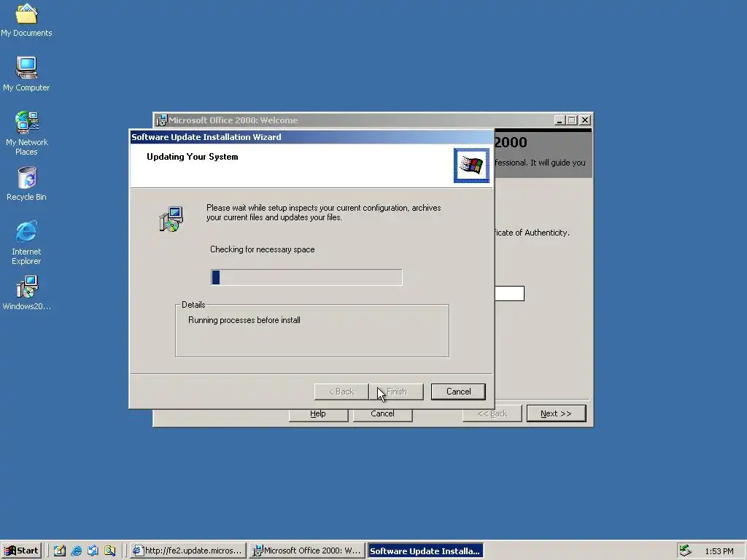Switch to Microsoft Office 2000 taskbar button

pyautogui.click(x=307, y=551)
